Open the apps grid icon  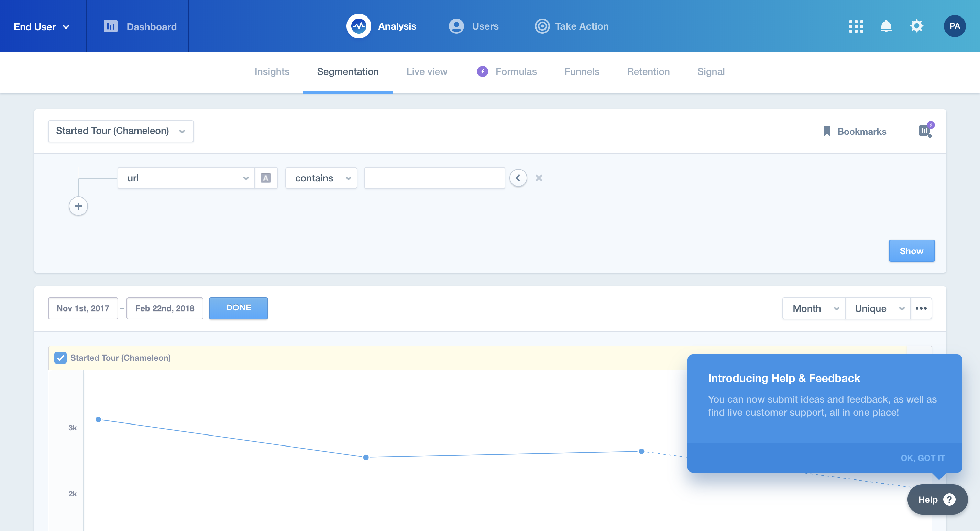coord(856,26)
